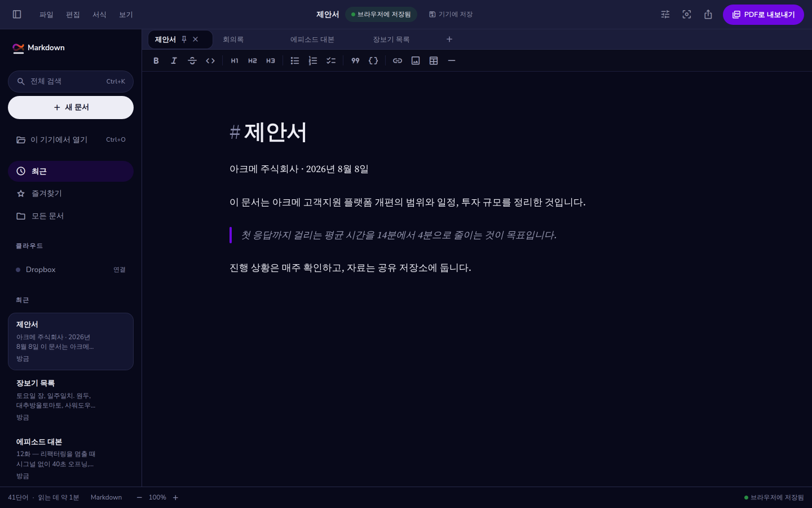
Task: Open the 장보기 목록 recent document card
Action: (70, 400)
